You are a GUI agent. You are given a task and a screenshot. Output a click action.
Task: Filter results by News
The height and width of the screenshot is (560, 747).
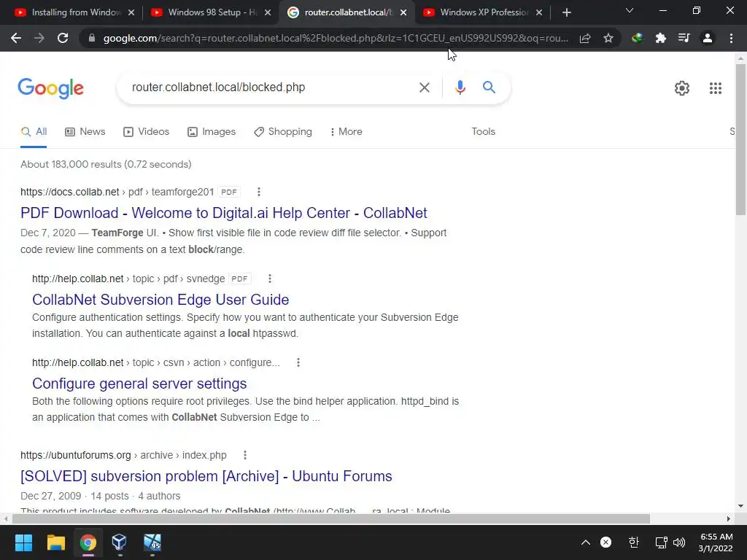coord(85,131)
